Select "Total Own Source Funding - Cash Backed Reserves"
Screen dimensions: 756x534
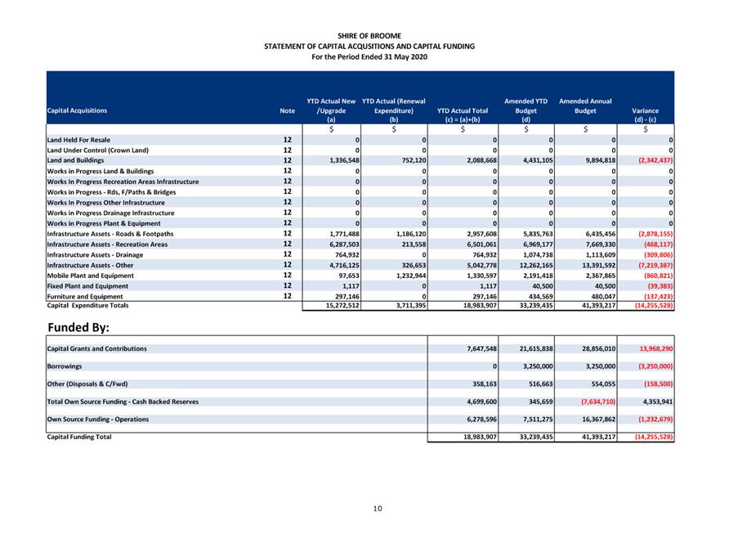click(123, 402)
